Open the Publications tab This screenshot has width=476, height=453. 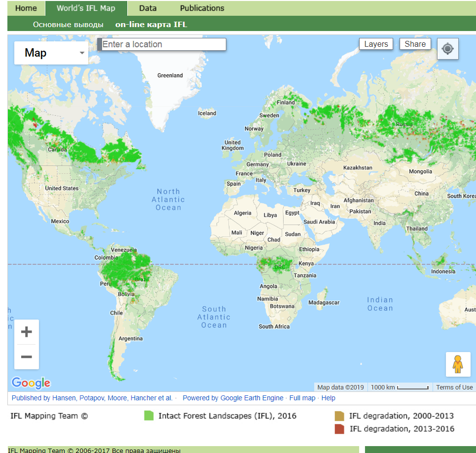202,8
